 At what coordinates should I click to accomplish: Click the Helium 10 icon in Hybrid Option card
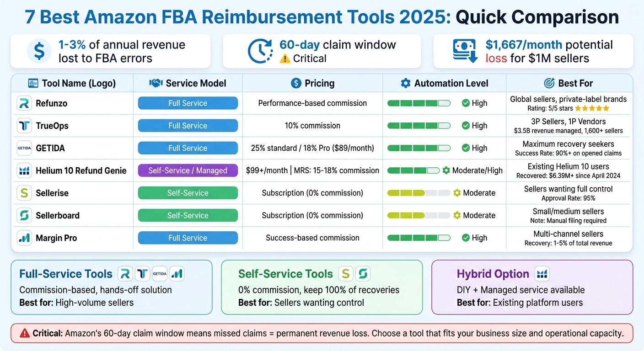542,274
